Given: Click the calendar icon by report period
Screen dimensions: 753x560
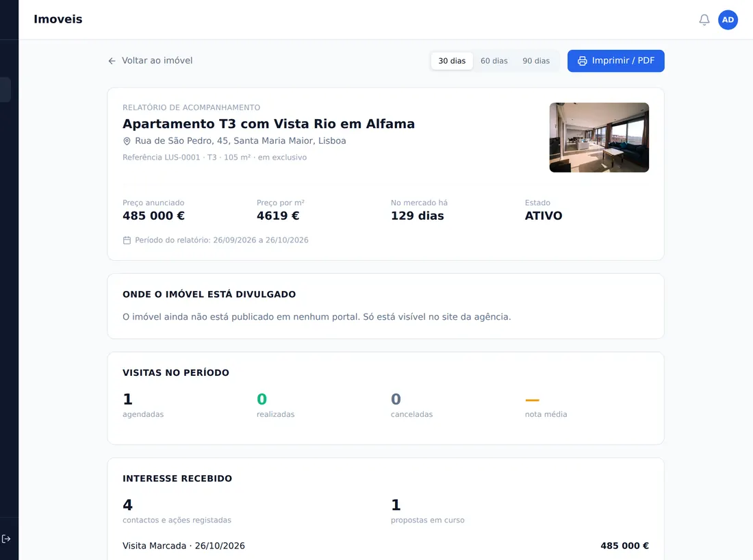Looking at the screenshot, I should tap(127, 240).
